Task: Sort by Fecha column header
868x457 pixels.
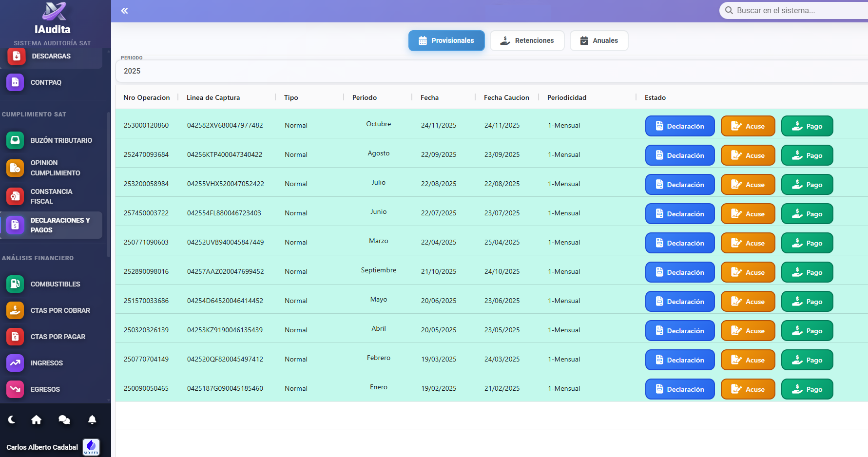Action: (x=429, y=97)
